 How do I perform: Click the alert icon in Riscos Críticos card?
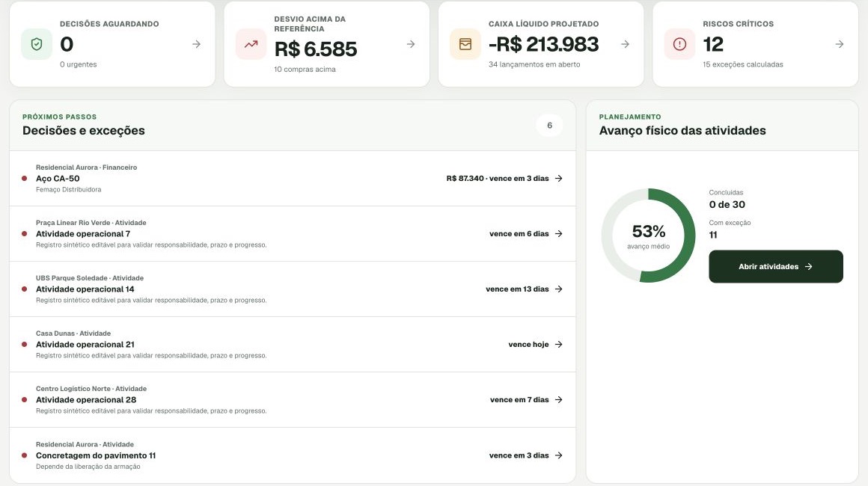pos(679,44)
